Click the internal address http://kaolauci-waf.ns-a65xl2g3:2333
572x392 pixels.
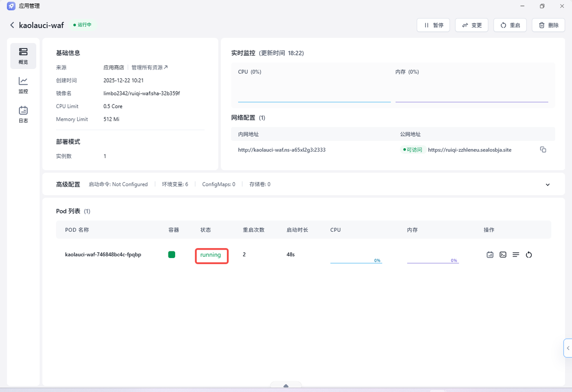coord(282,150)
